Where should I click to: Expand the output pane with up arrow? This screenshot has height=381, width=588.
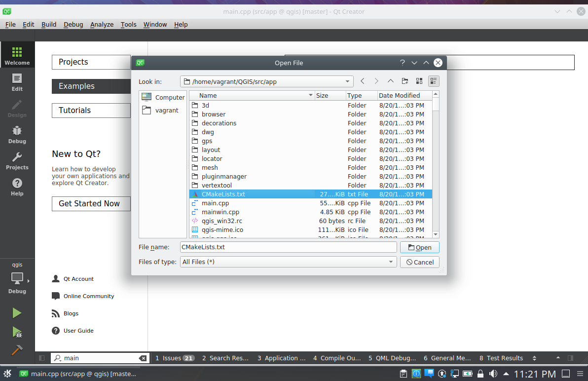(x=558, y=358)
